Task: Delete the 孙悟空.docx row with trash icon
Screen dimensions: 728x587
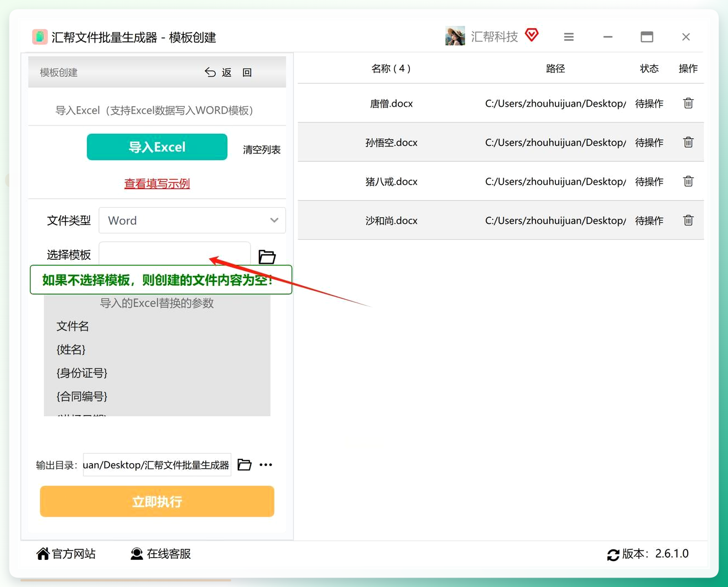Action: 688,142
